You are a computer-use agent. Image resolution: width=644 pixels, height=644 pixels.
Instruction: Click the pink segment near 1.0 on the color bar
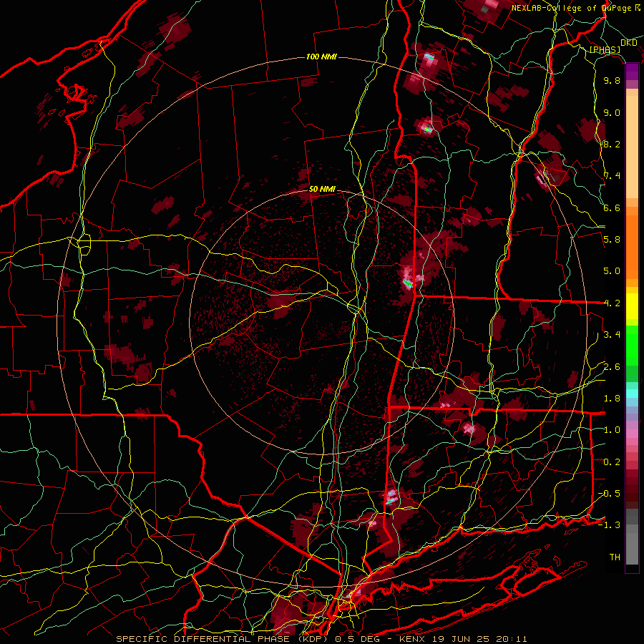point(632,434)
